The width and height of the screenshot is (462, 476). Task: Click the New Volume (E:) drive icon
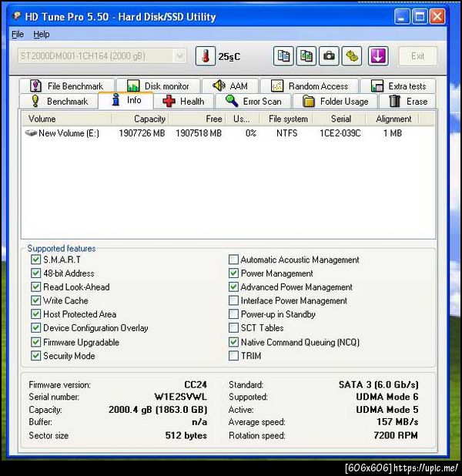click(x=31, y=133)
